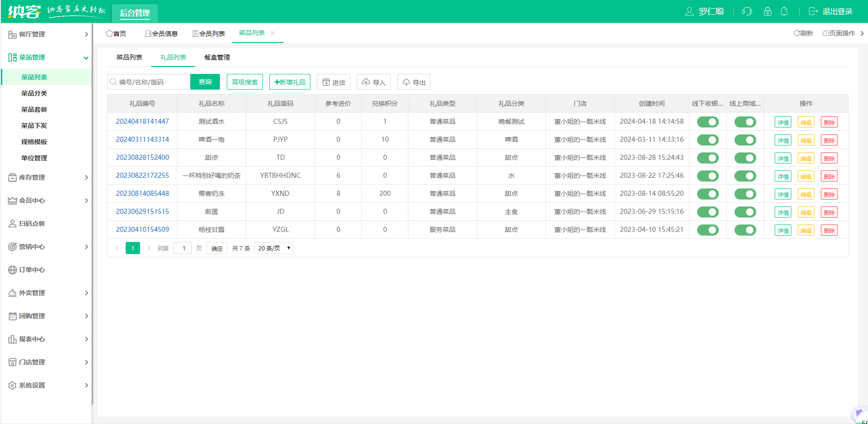Viewport: 868px width, 424px height.
Task: Click the 导出 export cloud button
Action: click(413, 82)
